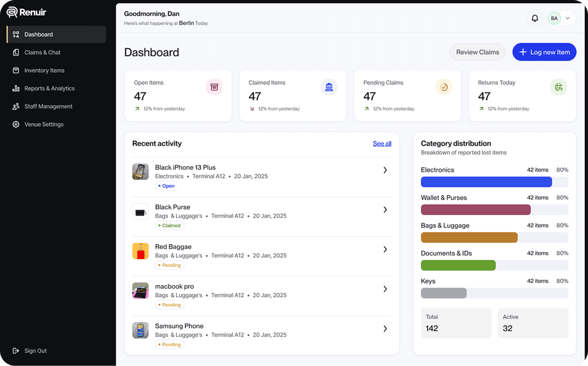This screenshot has height=366, width=588.
Task: Click the Venue Settings gear icon
Action: tap(16, 125)
